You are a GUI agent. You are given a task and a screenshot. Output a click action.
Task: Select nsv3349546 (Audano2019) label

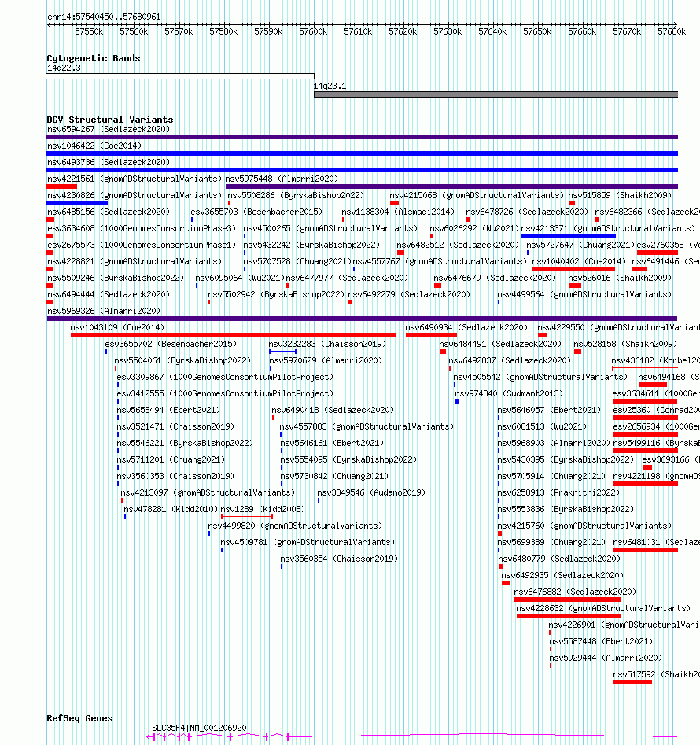(x=371, y=492)
